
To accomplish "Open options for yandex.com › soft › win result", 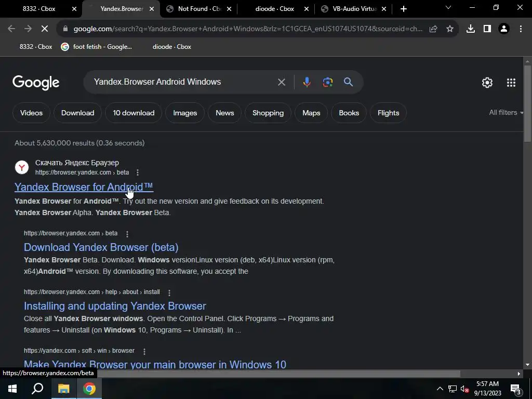I will [144, 351].
